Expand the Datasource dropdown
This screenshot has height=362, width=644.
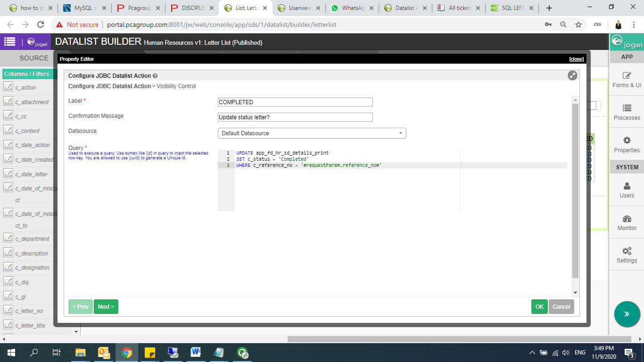pyautogui.click(x=312, y=133)
